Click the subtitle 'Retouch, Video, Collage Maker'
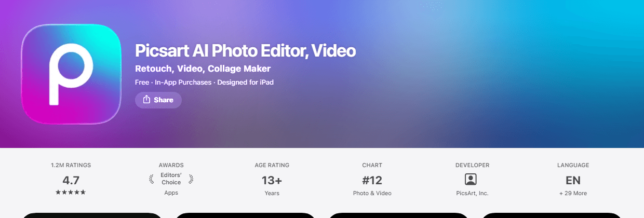The width and height of the screenshot is (644, 218). [203, 69]
